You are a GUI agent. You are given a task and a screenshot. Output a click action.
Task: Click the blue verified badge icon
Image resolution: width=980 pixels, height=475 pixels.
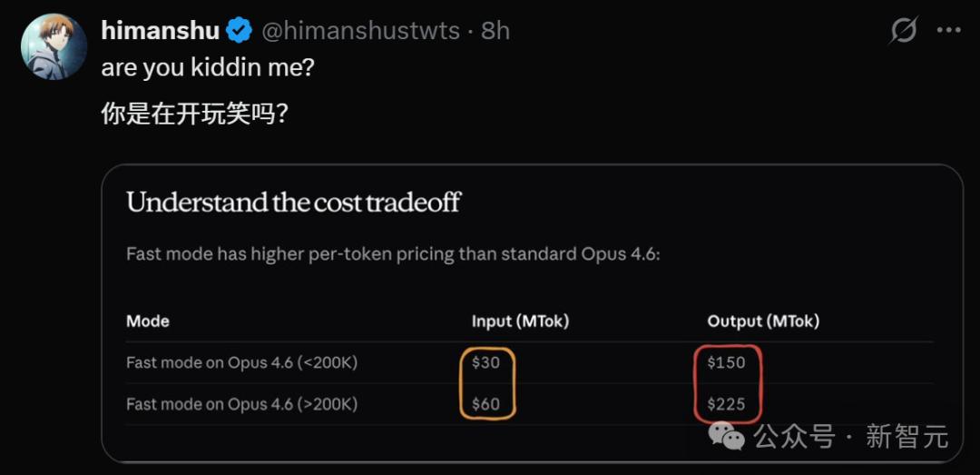240,31
